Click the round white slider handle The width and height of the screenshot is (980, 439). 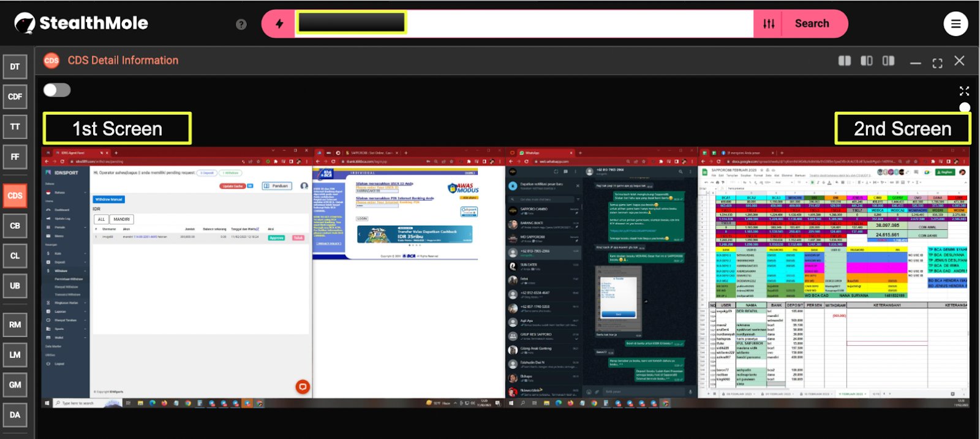[x=965, y=107]
